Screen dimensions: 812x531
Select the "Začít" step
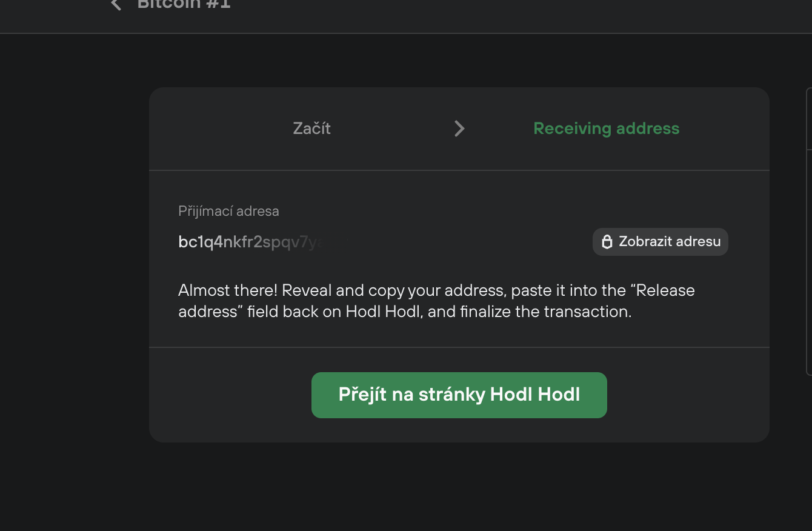tap(311, 128)
